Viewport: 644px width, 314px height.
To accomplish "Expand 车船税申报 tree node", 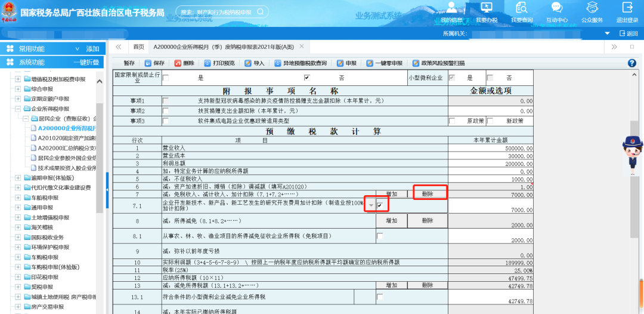I will pos(18,198).
